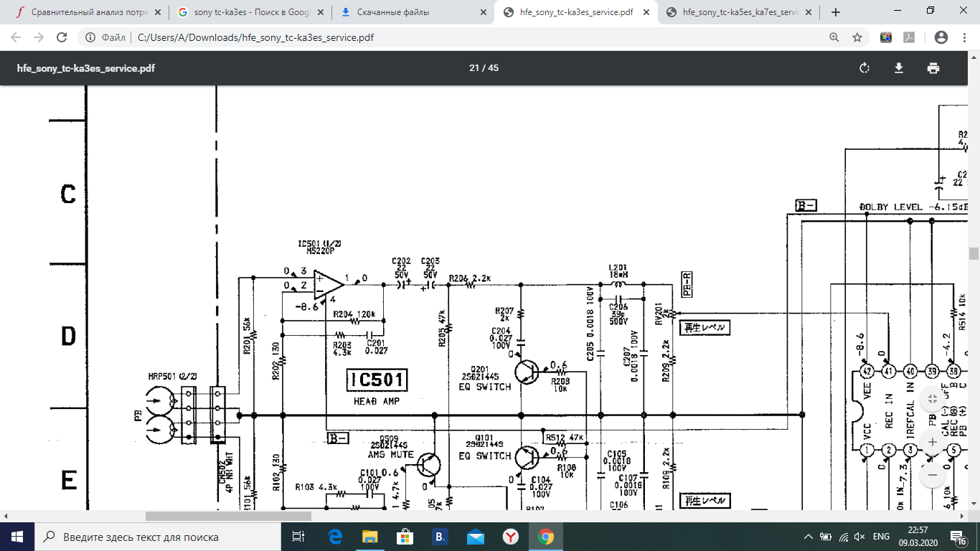Zoom in on the PDF
Viewport: 980px width, 551px height.
(932, 442)
